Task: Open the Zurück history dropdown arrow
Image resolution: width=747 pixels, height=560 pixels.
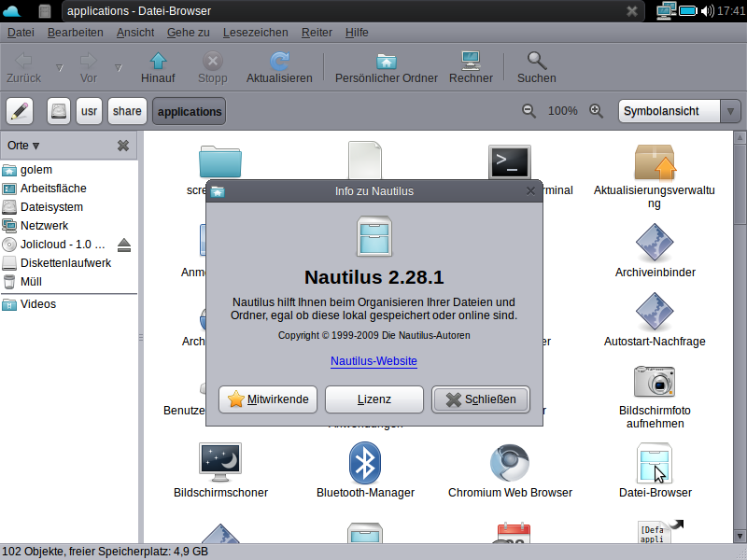Action: pyautogui.click(x=58, y=65)
